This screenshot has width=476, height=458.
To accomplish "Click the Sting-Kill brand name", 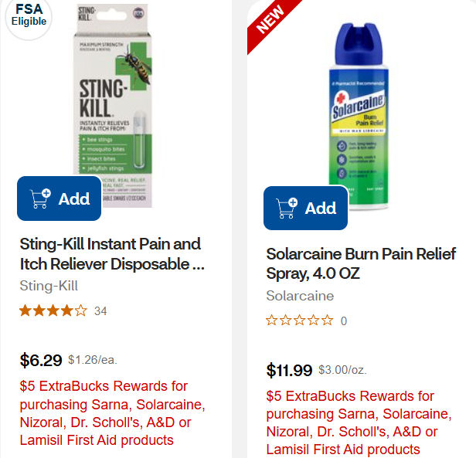I will click(49, 286).
